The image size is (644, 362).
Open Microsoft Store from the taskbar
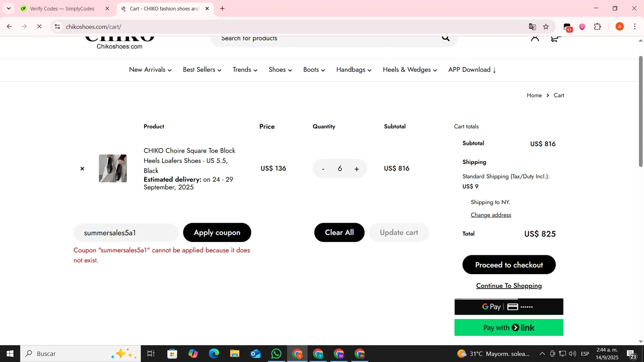tap(172, 354)
